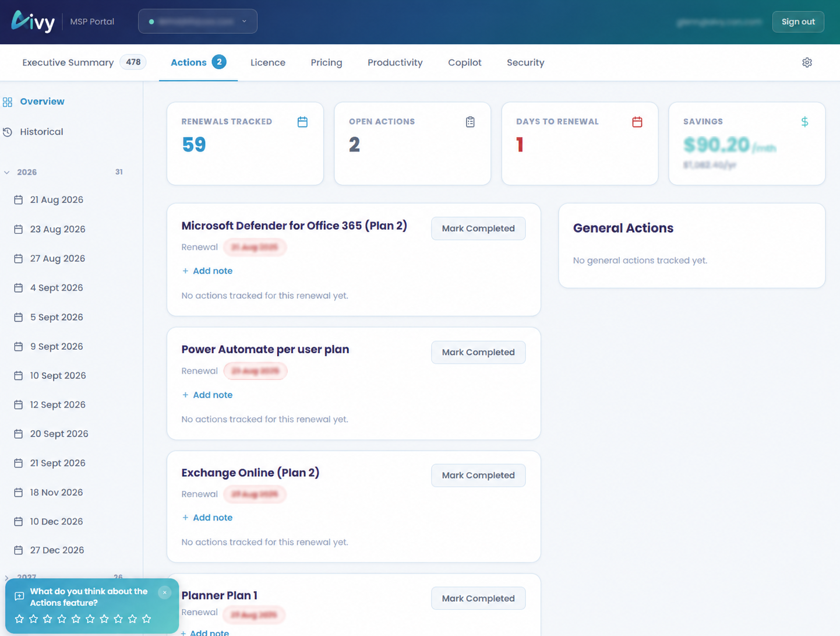Rate Actions feature one star
Image resolution: width=840 pixels, height=636 pixels.
coord(19,619)
